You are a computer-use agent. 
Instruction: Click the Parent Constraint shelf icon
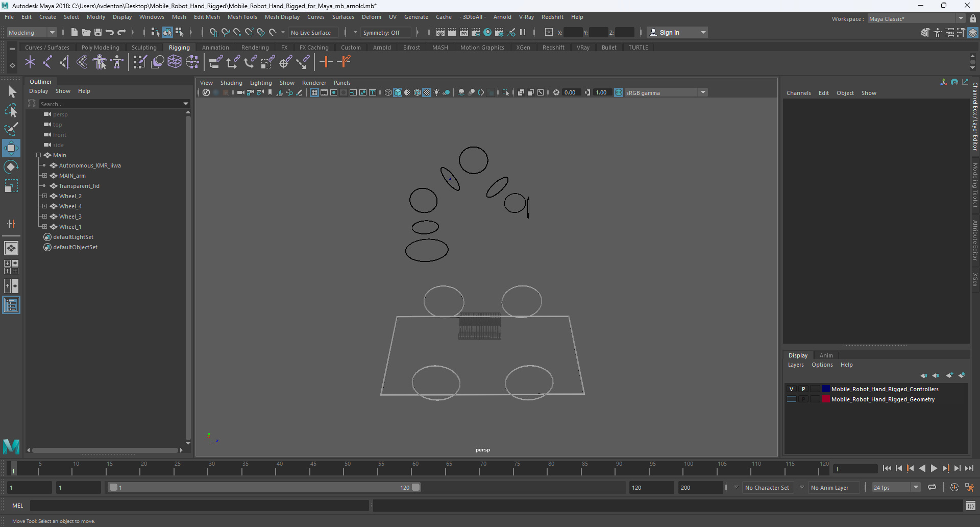point(216,62)
